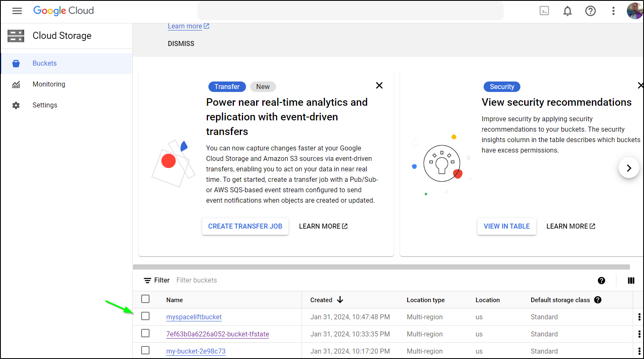
Task: Click the date Jan 31, 2024, 10:47:48 PM
Action: coord(350,317)
